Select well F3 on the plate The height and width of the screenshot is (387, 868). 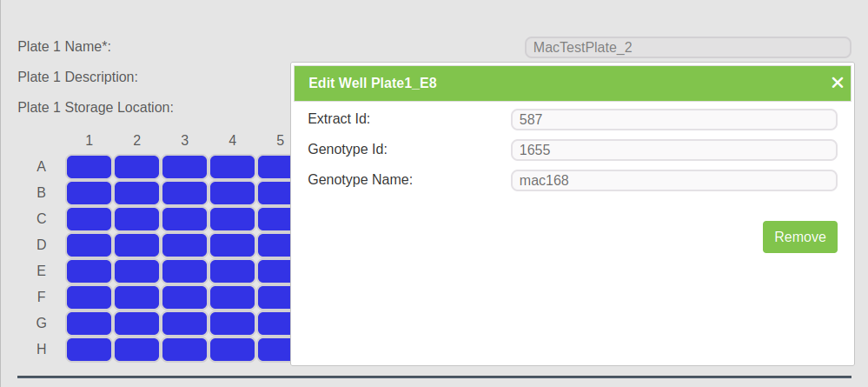[184, 297]
